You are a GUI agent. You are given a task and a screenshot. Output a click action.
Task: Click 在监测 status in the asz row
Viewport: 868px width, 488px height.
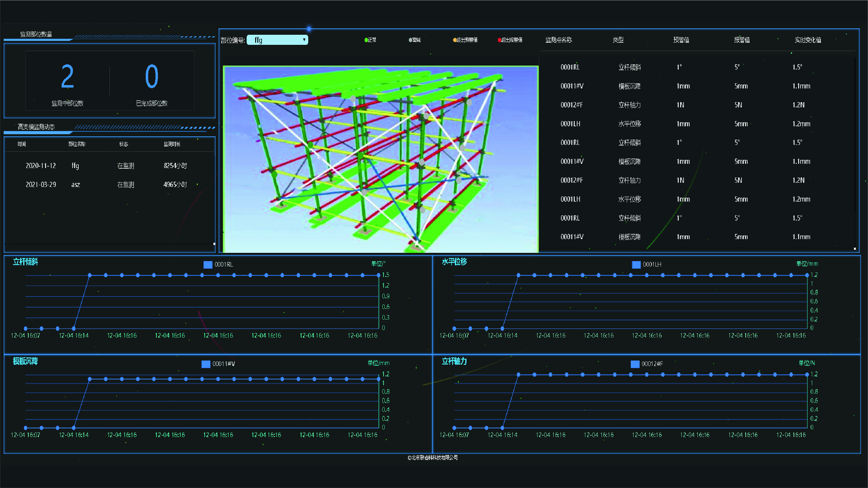click(x=125, y=184)
